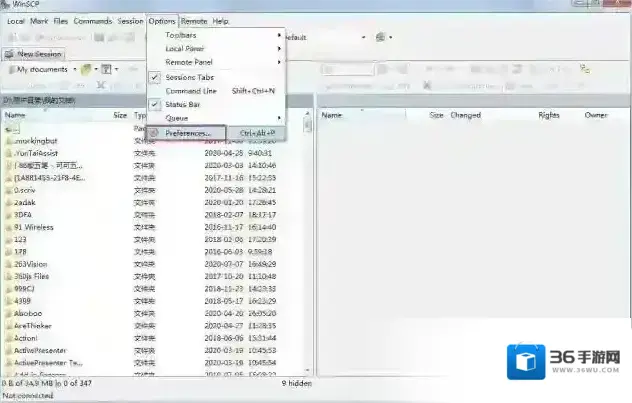Click the globe icon beside transfer settings
Image resolution: width=632 pixels, height=403 pixels.
click(381, 37)
